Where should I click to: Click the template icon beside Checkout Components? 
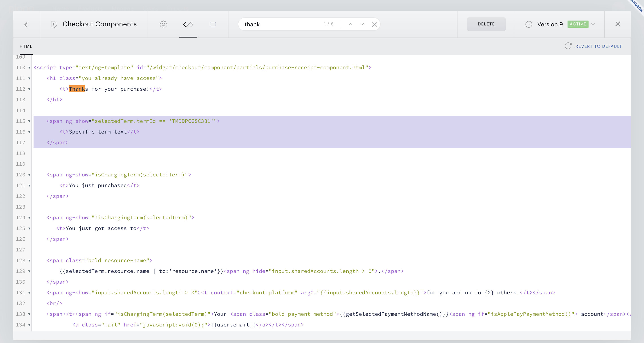(x=54, y=24)
